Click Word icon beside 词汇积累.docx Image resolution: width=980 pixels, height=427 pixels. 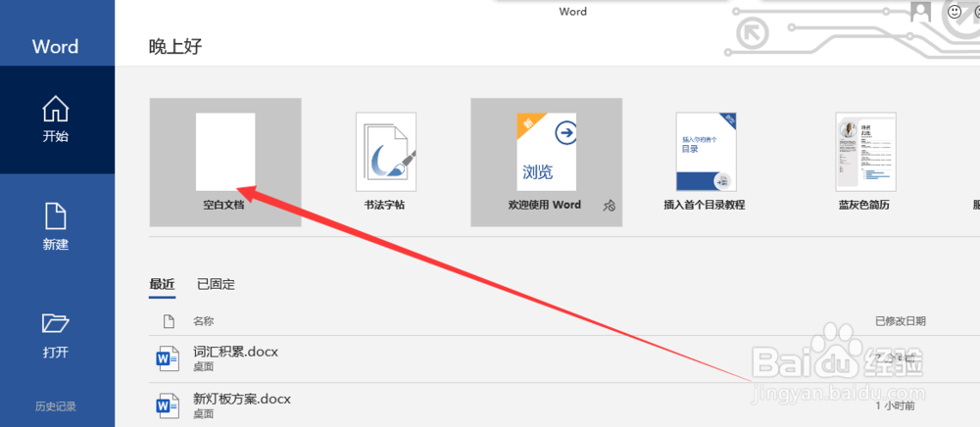[168, 359]
